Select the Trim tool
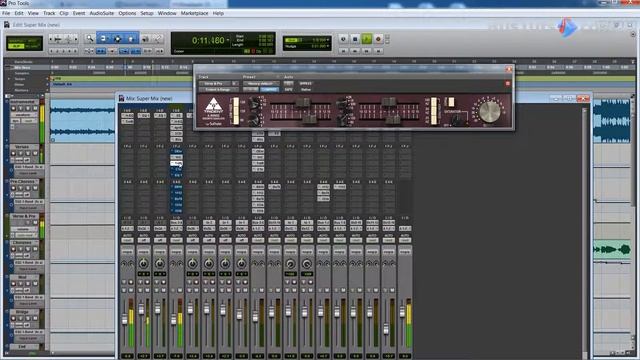Viewport: 640px width, 360px height. (x=104, y=39)
